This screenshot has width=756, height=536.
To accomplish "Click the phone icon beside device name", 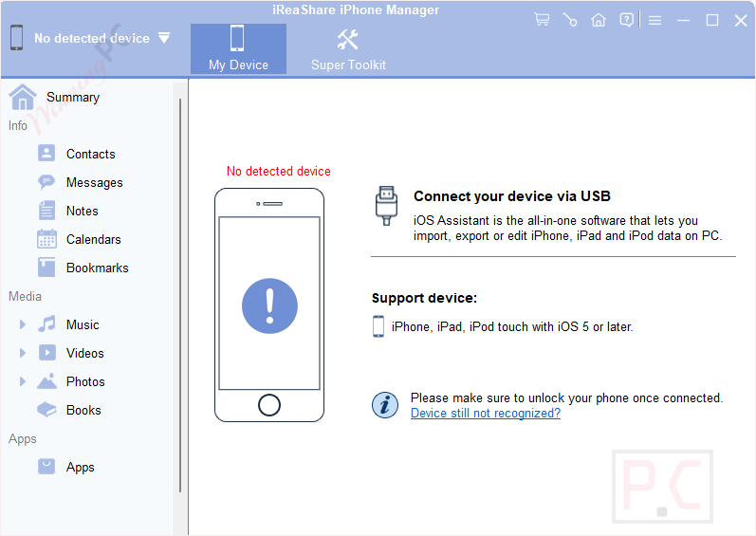I will (x=16, y=38).
